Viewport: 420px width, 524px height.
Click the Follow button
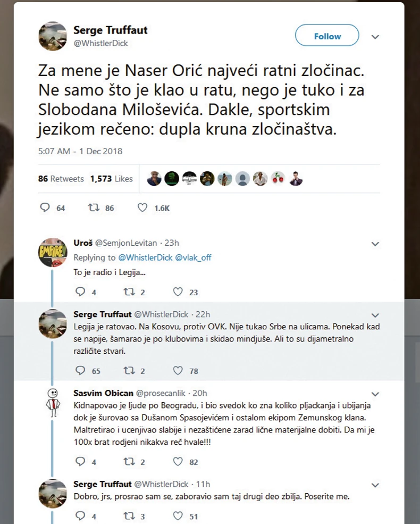tap(326, 36)
